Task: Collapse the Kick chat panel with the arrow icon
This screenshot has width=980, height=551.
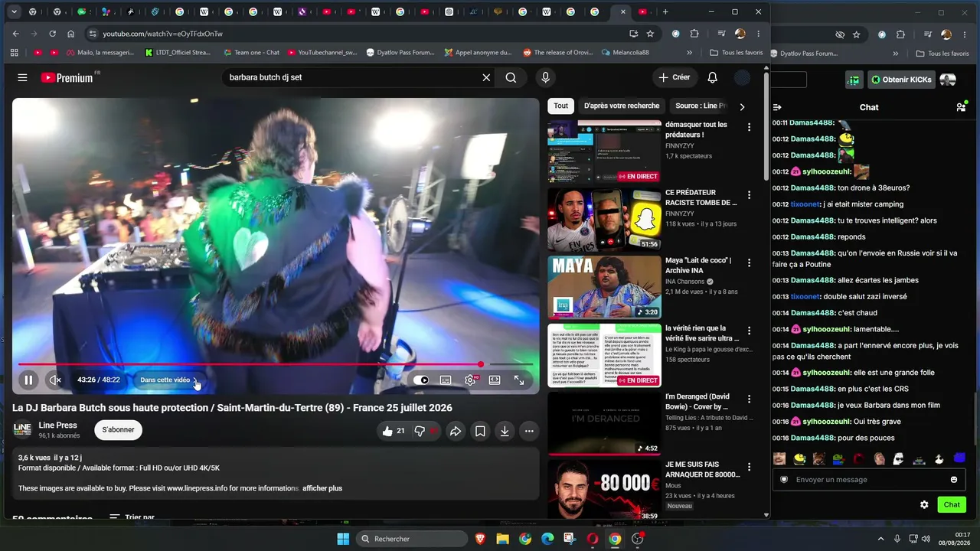Action: (x=777, y=107)
